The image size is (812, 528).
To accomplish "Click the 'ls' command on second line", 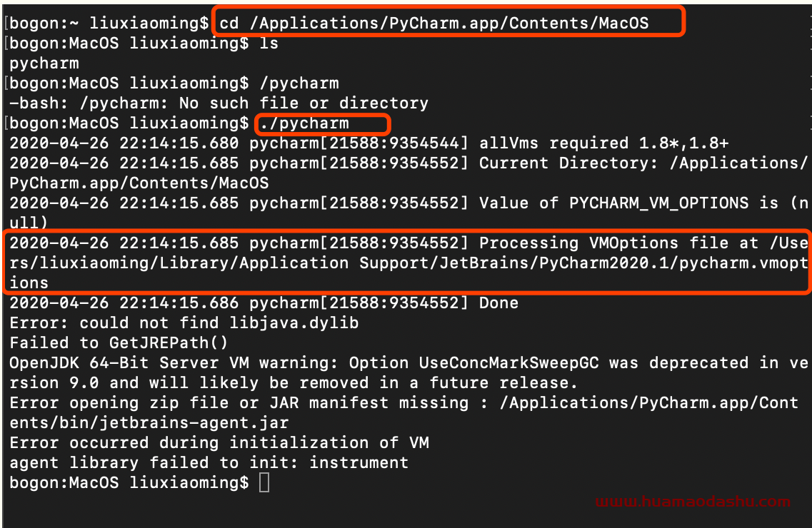I will pyautogui.click(x=269, y=44).
